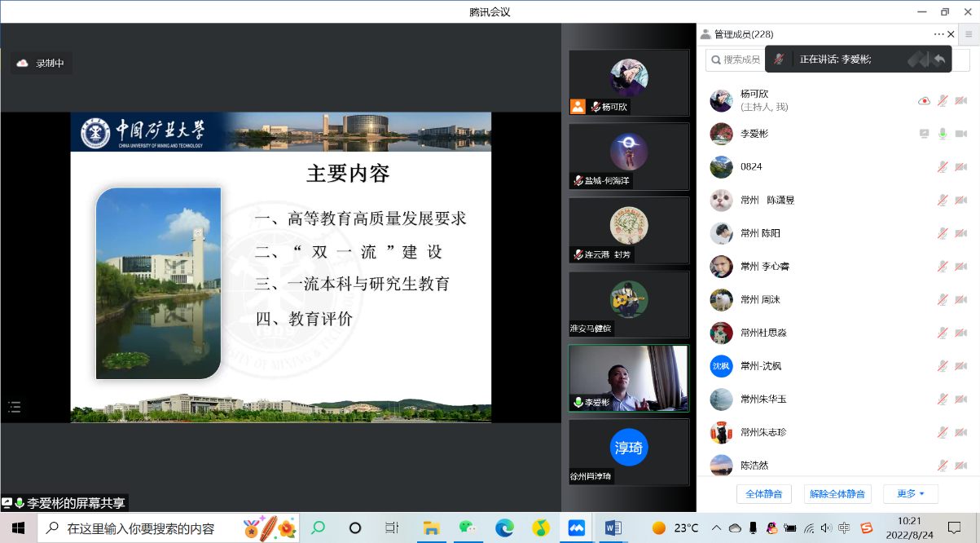Open the slide list icon at bottom-left
Viewport: 980px width, 543px height.
15,407
